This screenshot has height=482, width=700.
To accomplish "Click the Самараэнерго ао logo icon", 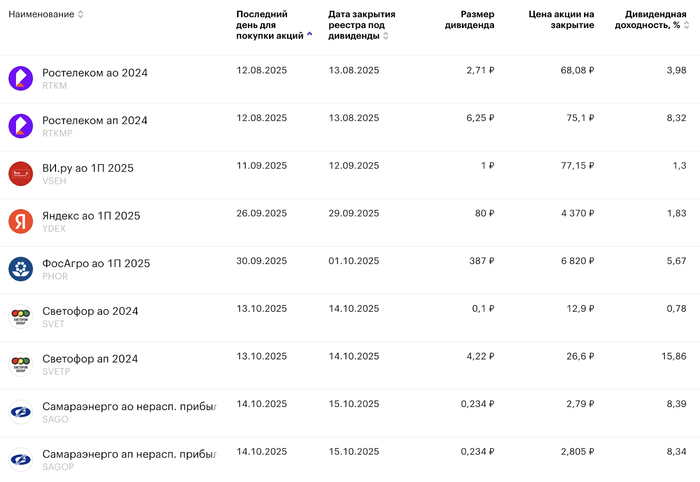I will click(21, 412).
